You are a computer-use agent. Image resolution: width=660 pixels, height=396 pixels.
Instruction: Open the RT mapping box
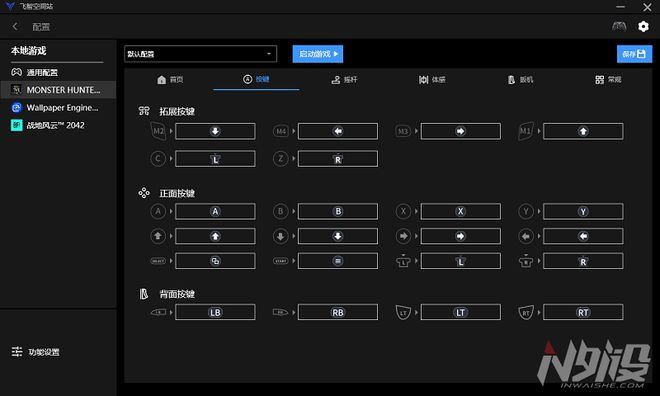(583, 312)
